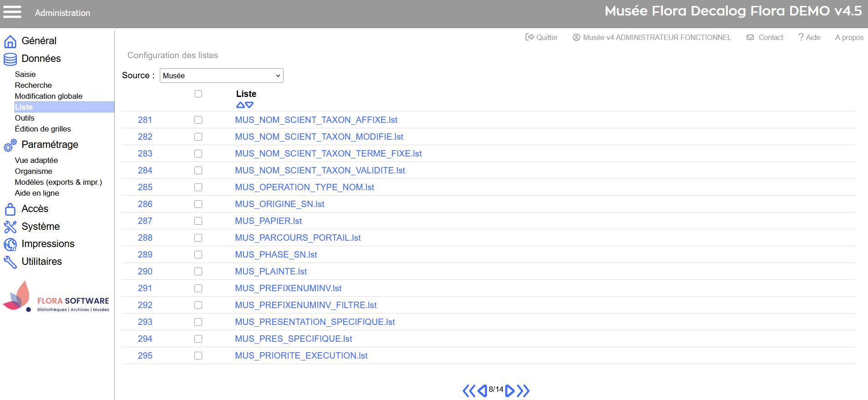Click the Quitter logout link

(542, 37)
